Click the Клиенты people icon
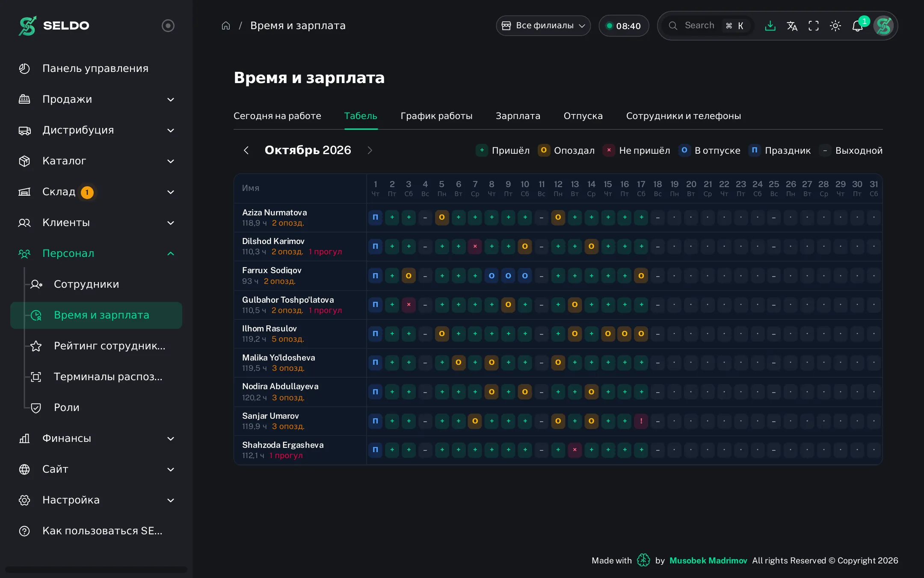Image resolution: width=924 pixels, height=578 pixels. click(x=24, y=223)
